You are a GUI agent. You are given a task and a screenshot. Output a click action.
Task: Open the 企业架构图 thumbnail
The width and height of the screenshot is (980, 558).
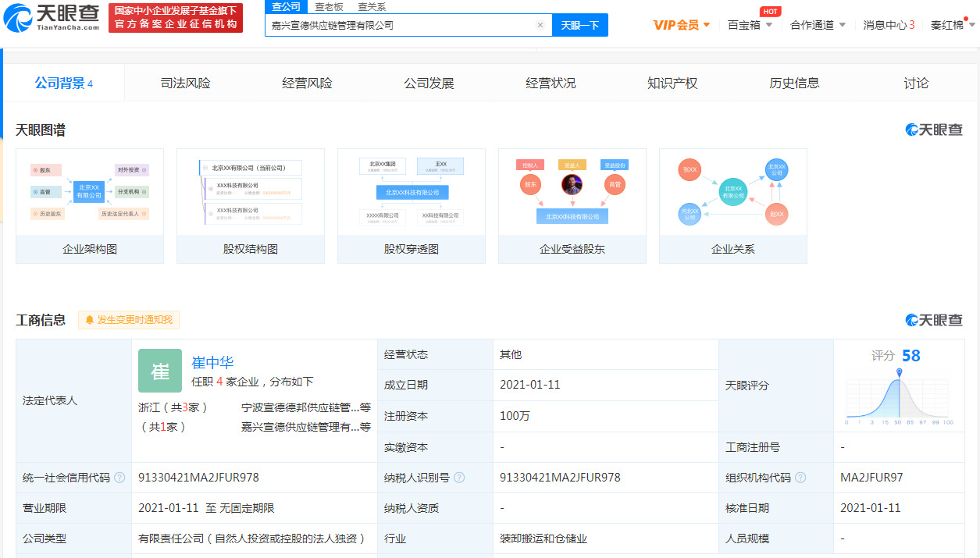90,206
